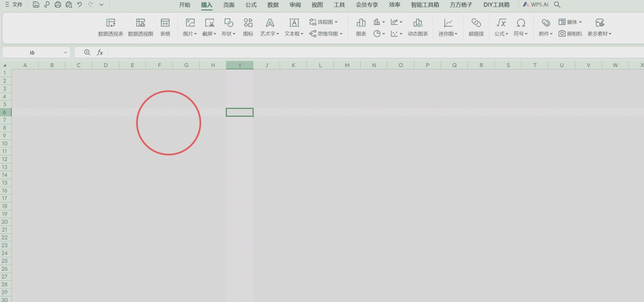This screenshot has height=302, width=644.
Task: Open the pie chart type dropdown
Action: point(379,34)
